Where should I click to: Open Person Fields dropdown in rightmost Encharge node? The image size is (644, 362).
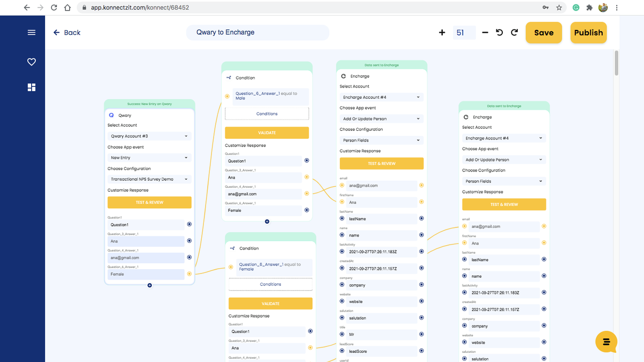point(504,181)
